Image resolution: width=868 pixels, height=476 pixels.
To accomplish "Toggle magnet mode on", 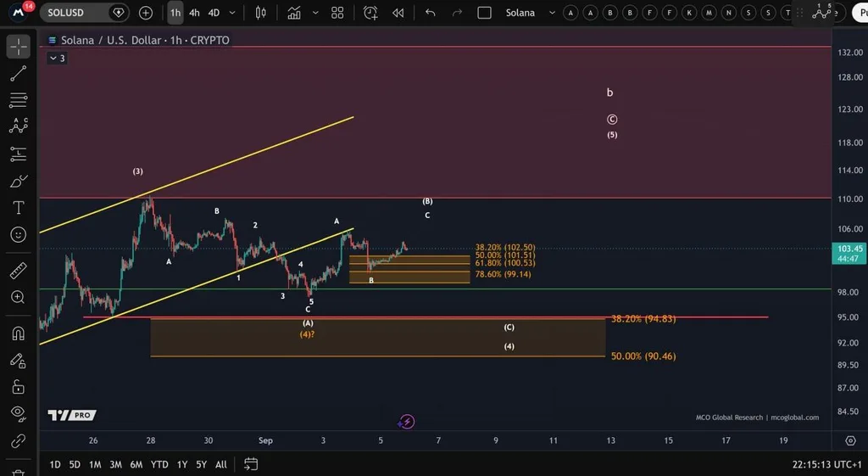I will coord(19,333).
